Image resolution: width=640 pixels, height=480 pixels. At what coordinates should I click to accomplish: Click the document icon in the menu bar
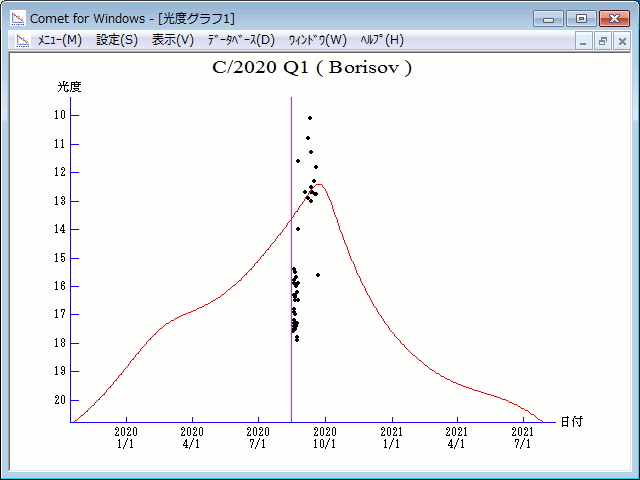pyautogui.click(x=23, y=40)
